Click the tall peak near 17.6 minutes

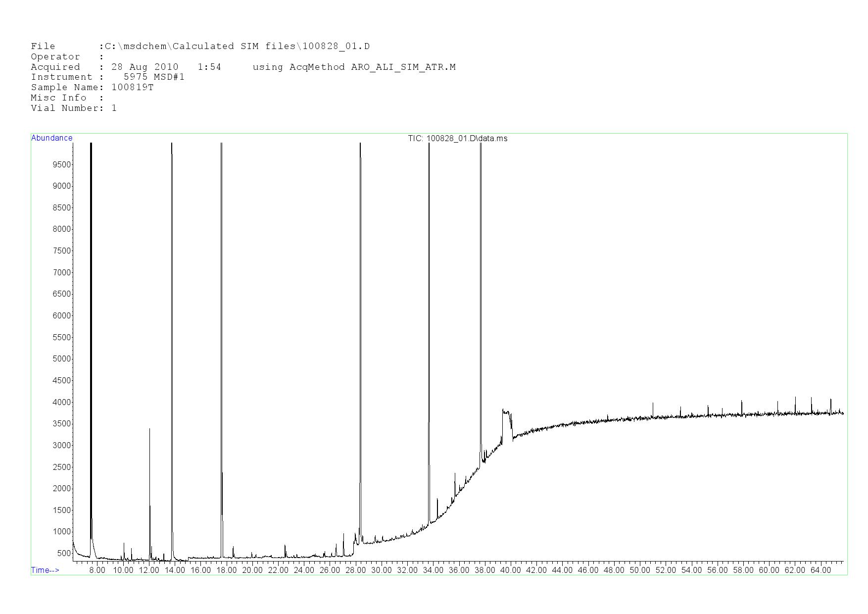click(x=222, y=347)
